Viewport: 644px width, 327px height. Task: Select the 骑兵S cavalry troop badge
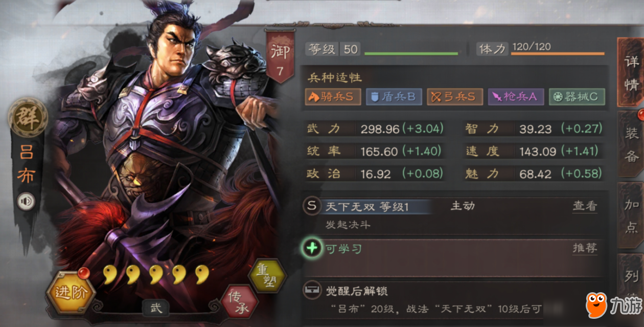point(333,97)
